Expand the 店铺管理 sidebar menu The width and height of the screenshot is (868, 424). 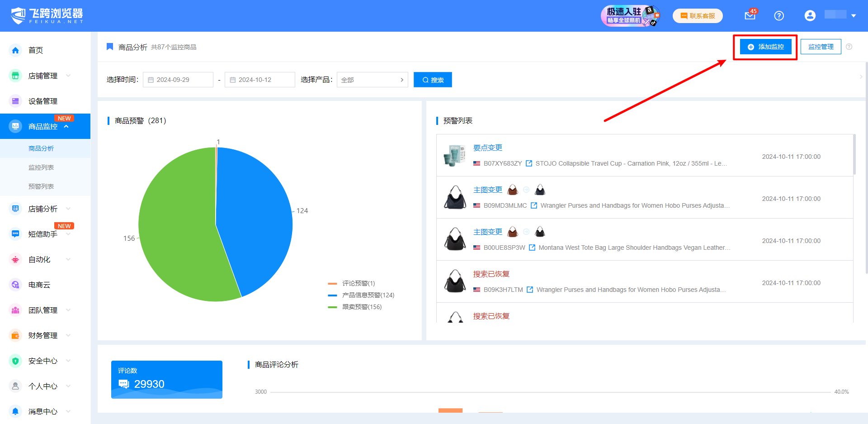pos(42,76)
